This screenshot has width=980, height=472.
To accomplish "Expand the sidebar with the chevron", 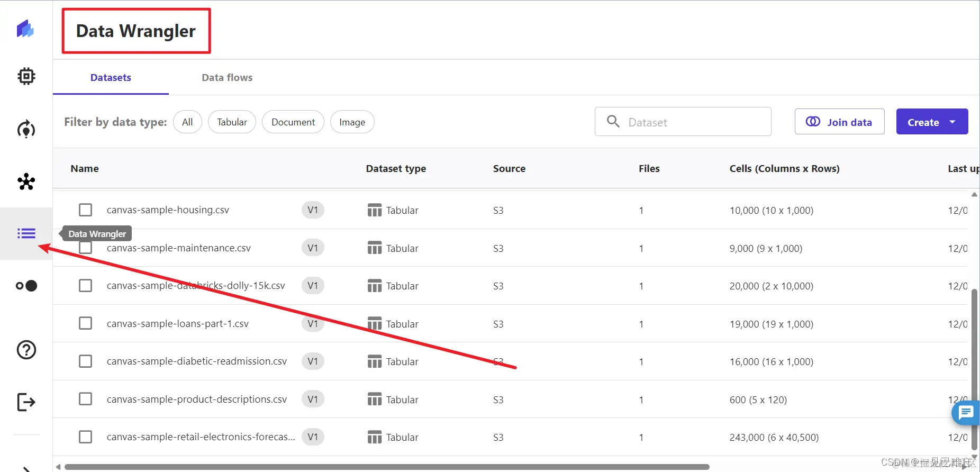I will click(26, 468).
